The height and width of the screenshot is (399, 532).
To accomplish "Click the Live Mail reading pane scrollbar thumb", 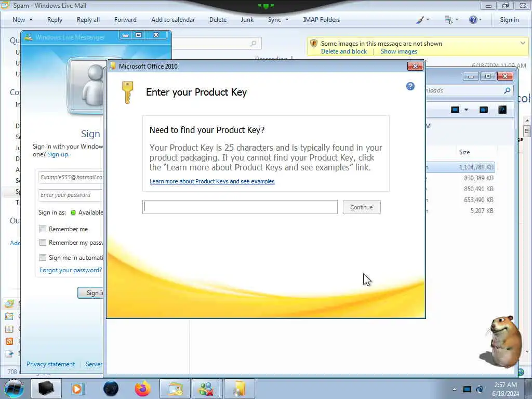I will coord(527,130).
